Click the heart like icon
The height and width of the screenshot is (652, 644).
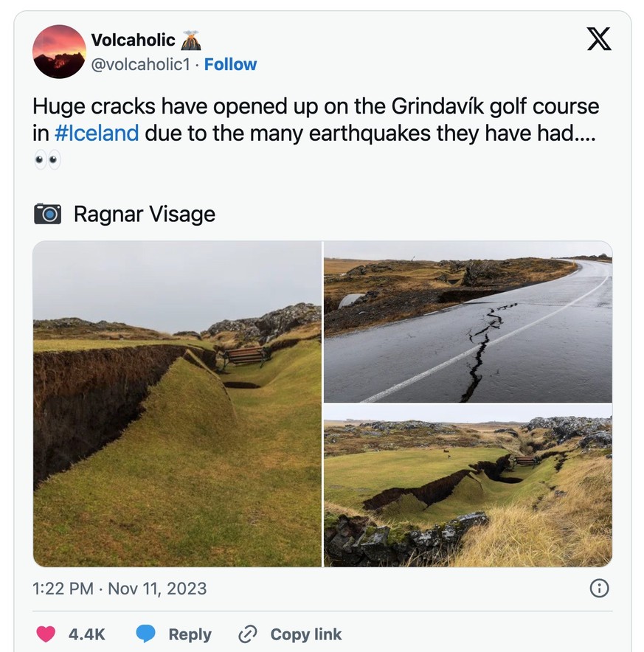(46, 634)
